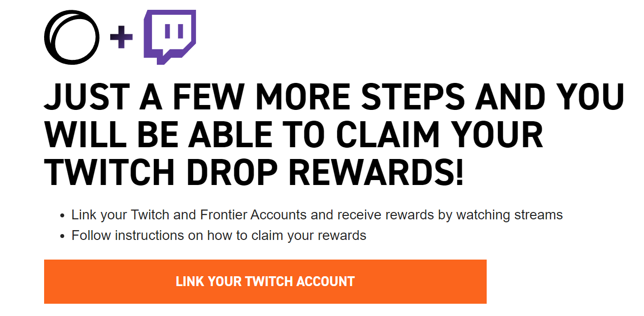Select the bullet marker before "Link your Twitch"

(62, 216)
